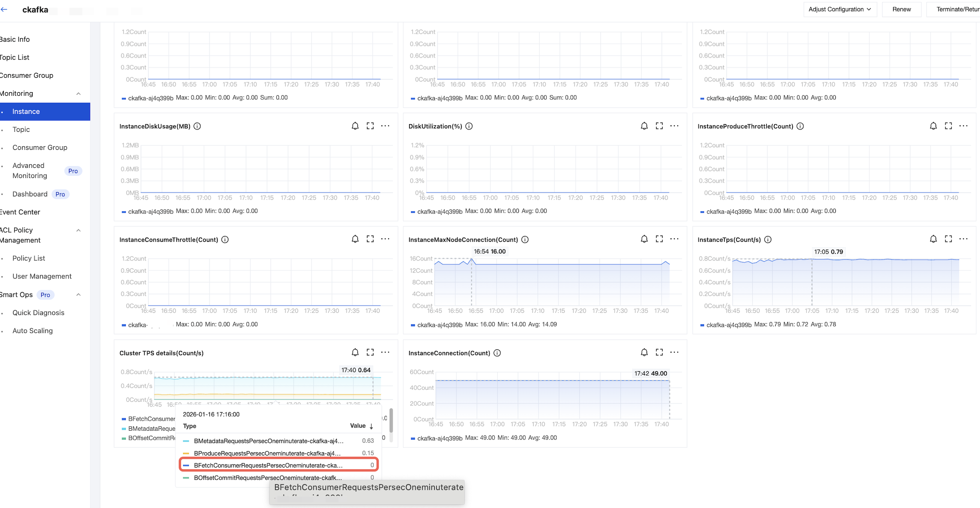Screen dimensions: 980x508
Task: Click the InstanceDiskUsage alarm bell icon
Action: pyautogui.click(x=355, y=126)
